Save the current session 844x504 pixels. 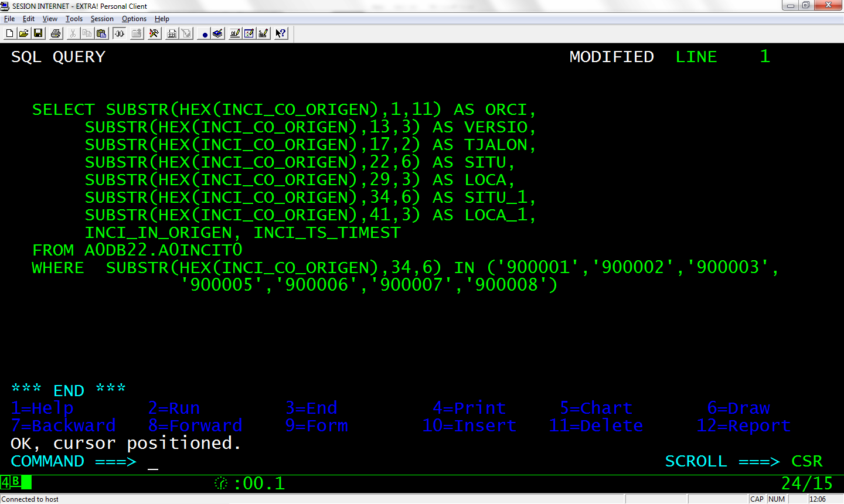(x=38, y=33)
